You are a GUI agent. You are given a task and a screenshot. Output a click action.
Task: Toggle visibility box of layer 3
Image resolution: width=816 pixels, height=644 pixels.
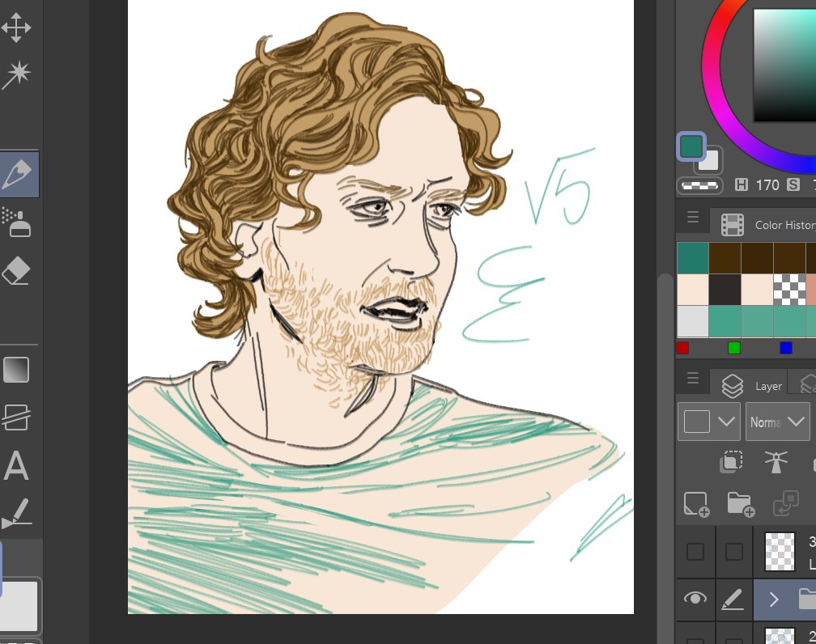[x=695, y=552]
